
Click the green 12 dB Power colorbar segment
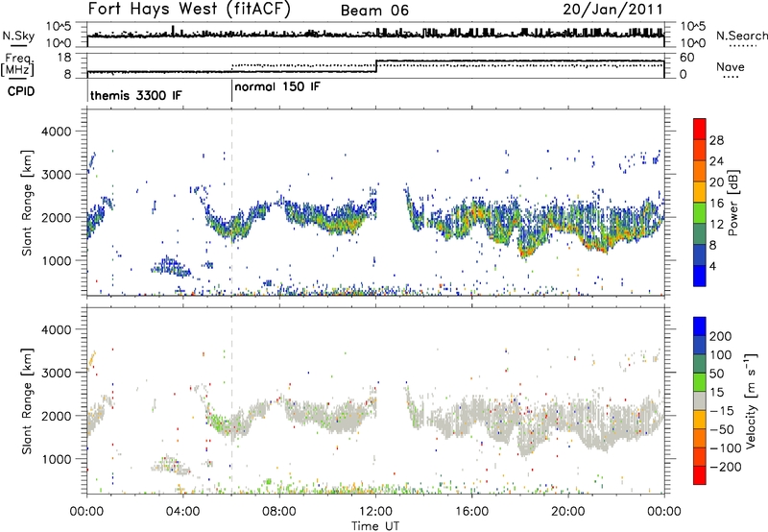point(700,212)
